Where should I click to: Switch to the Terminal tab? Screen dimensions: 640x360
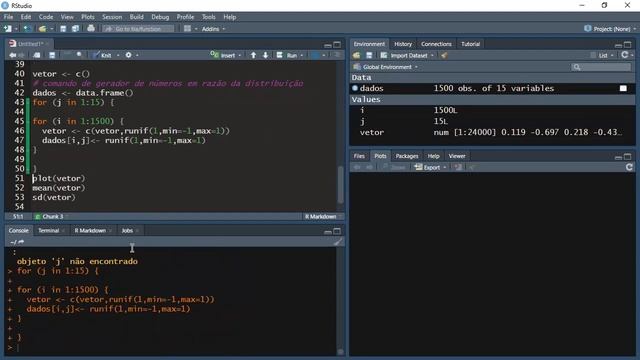pos(49,231)
